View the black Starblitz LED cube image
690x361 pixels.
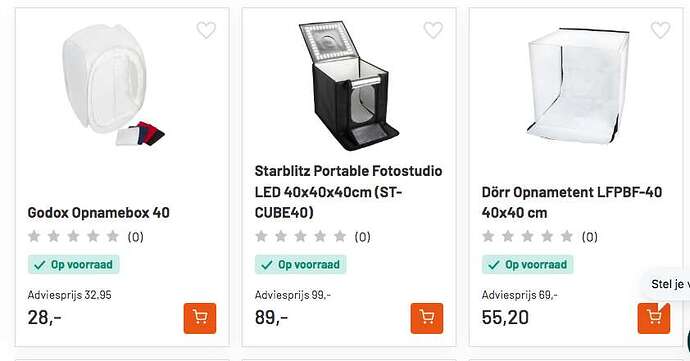(x=349, y=86)
